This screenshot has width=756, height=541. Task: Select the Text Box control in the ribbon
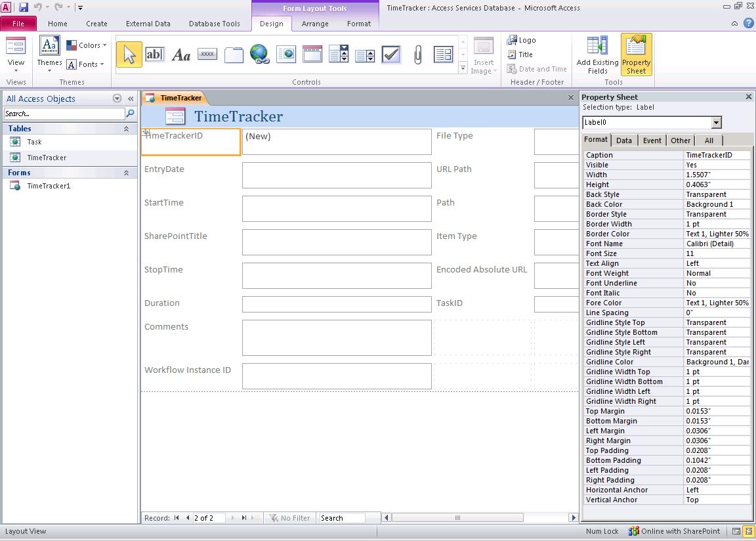pos(156,54)
